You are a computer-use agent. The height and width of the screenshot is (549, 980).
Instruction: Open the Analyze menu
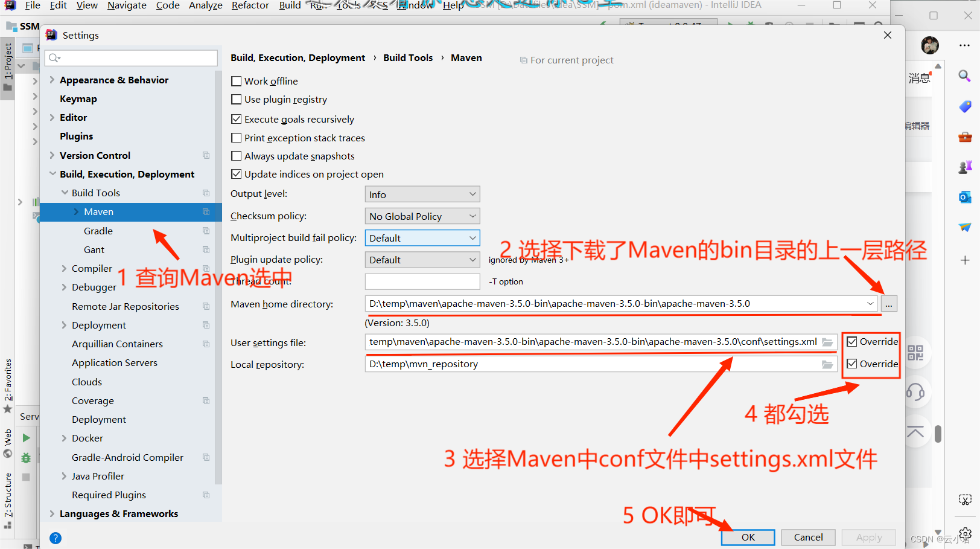pos(206,5)
